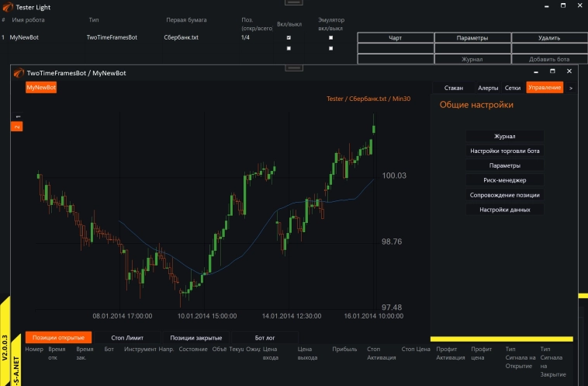Switch to the Стакан tab
Viewport: 588px width, 386px height.
click(x=454, y=88)
